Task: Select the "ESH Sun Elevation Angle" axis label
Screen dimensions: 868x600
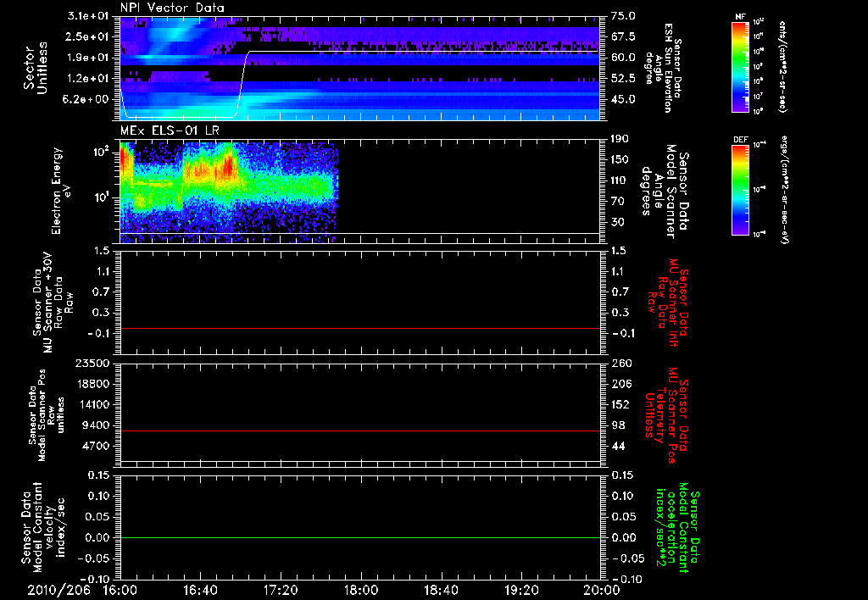Action: coord(663,68)
